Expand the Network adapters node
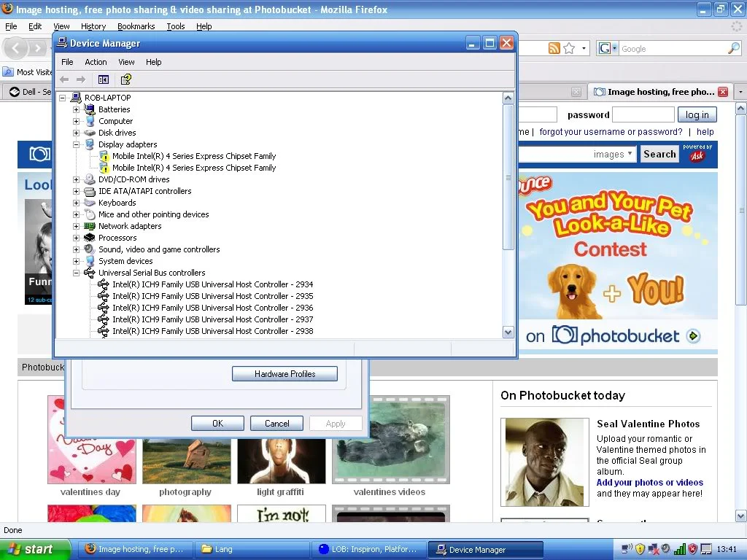Viewport: 747px width, 560px height. point(76,226)
